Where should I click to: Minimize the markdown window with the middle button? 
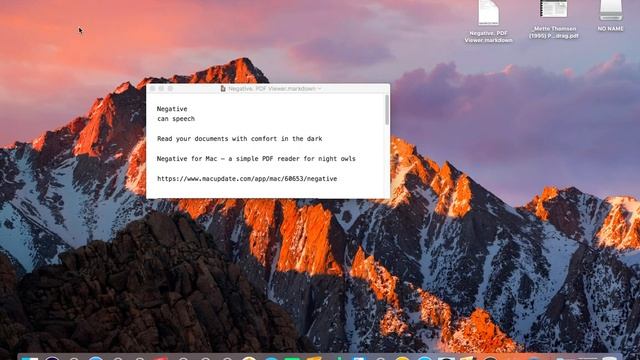point(162,89)
